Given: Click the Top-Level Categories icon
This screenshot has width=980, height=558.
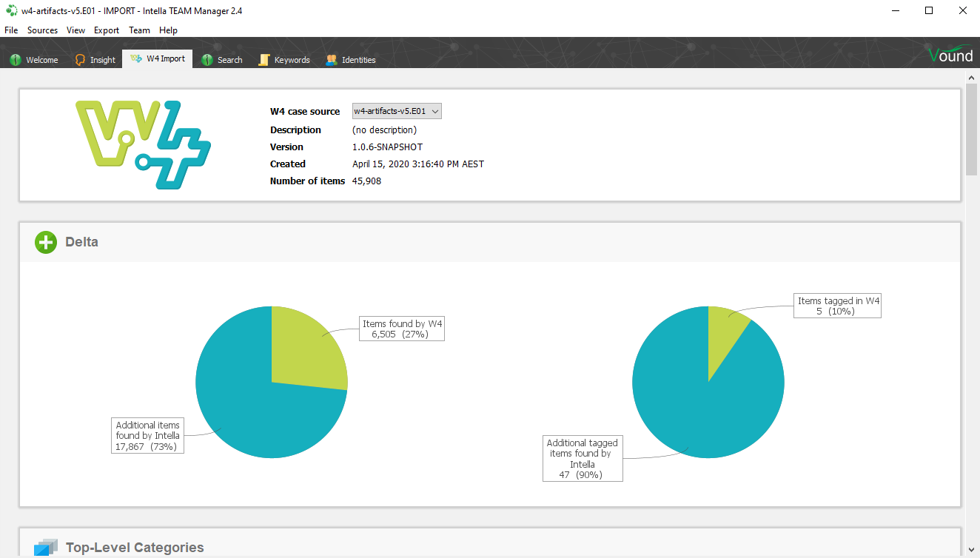Looking at the screenshot, I should (46, 548).
